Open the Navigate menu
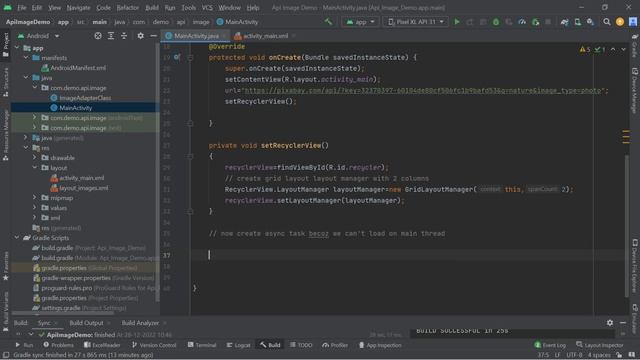This screenshot has height=360, width=640. pos(79,7)
